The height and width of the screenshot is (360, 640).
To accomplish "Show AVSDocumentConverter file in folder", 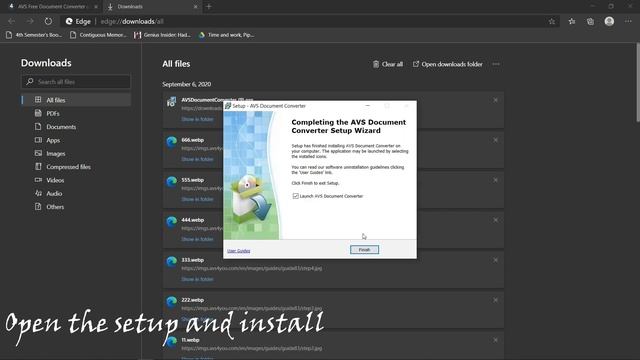I will (x=197, y=119).
